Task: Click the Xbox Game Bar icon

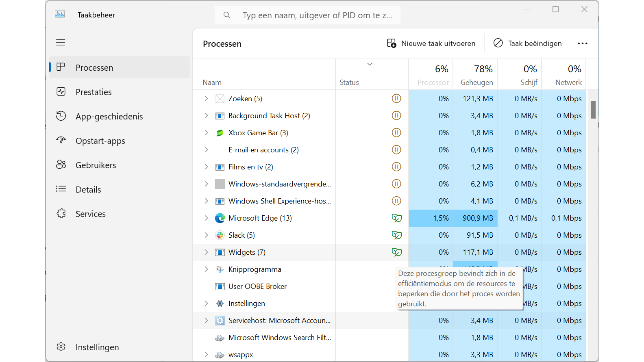Action: tap(220, 133)
